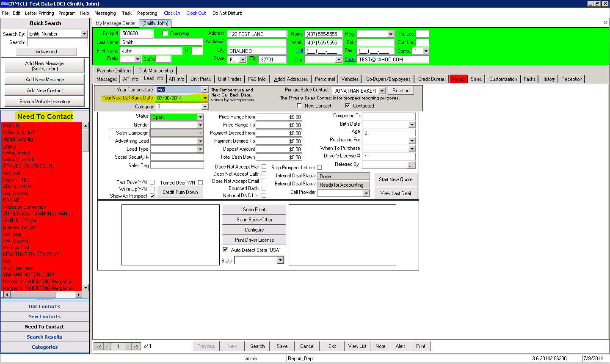Jump to last record with double-right arrow icon
The image size is (610, 364).
[x=135, y=346]
